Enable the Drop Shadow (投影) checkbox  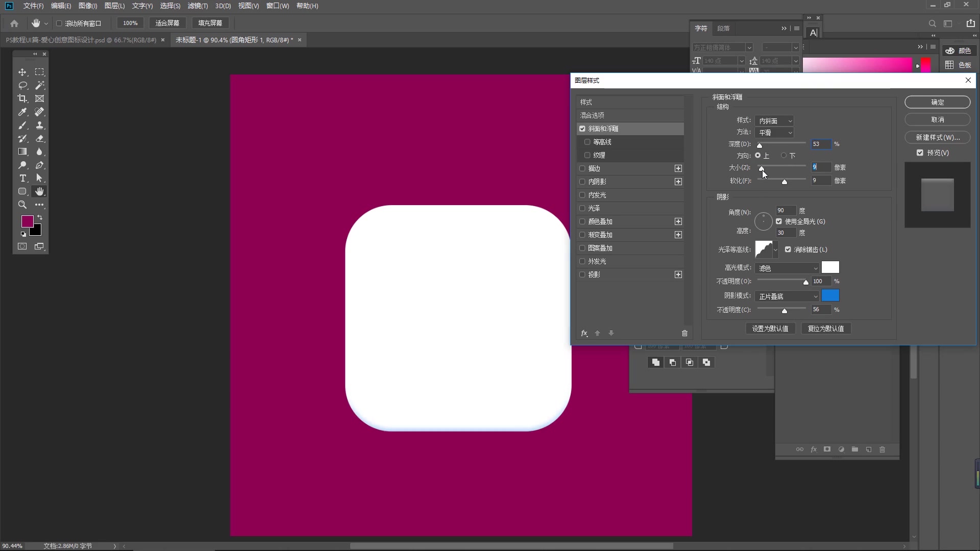[582, 274]
